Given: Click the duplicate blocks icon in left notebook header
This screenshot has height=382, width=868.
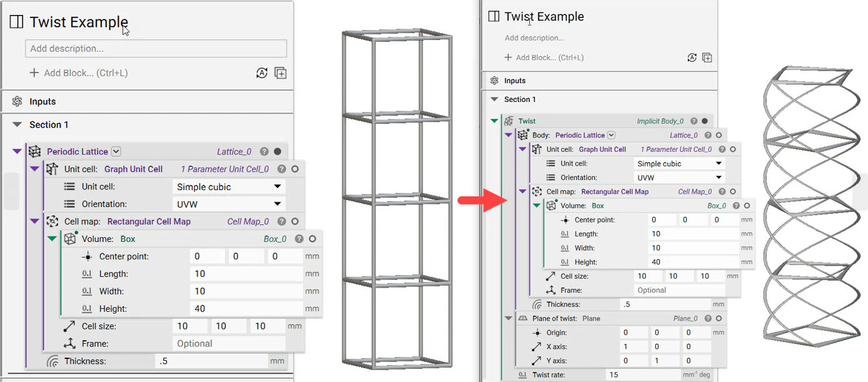Looking at the screenshot, I should click(x=281, y=73).
